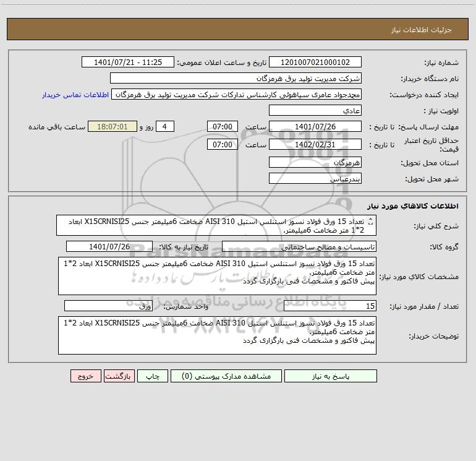Click the goods need date 1401/07/26 field

pyautogui.click(x=109, y=246)
